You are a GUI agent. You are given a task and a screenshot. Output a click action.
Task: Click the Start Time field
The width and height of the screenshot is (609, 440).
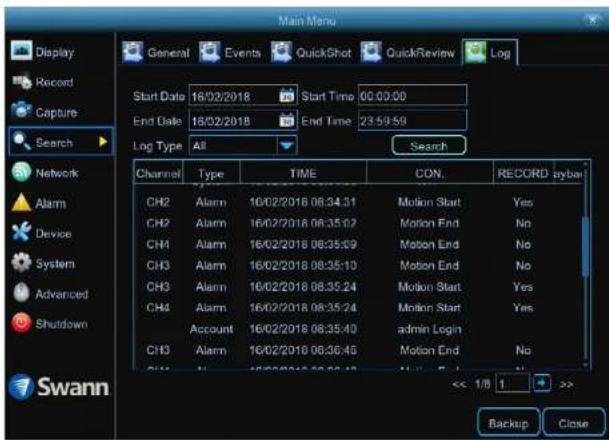(412, 95)
